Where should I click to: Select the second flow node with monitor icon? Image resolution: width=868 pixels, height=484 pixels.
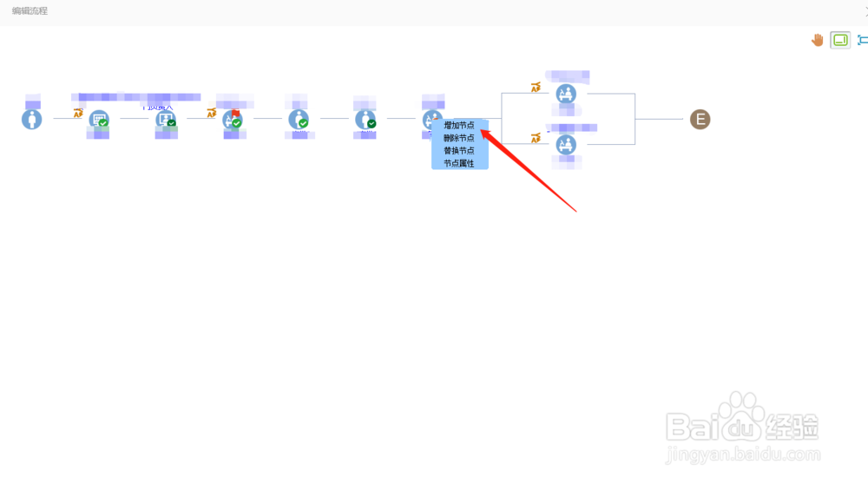[x=99, y=119]
